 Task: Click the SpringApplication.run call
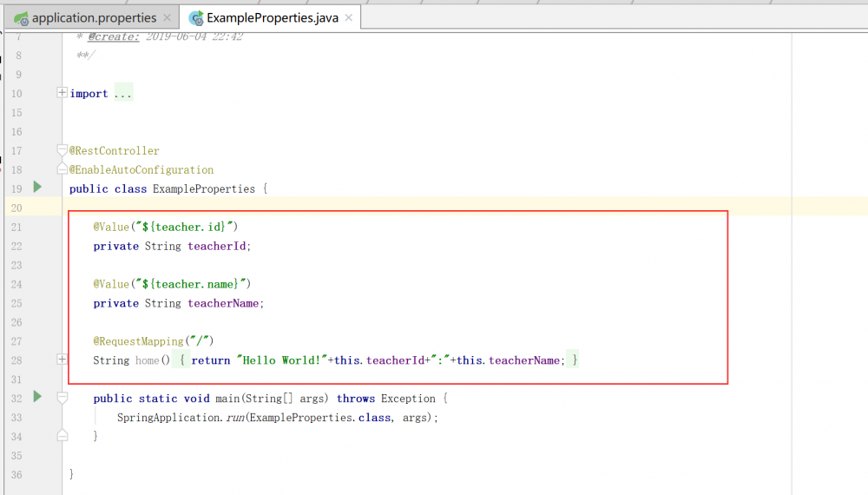(277, 418)
